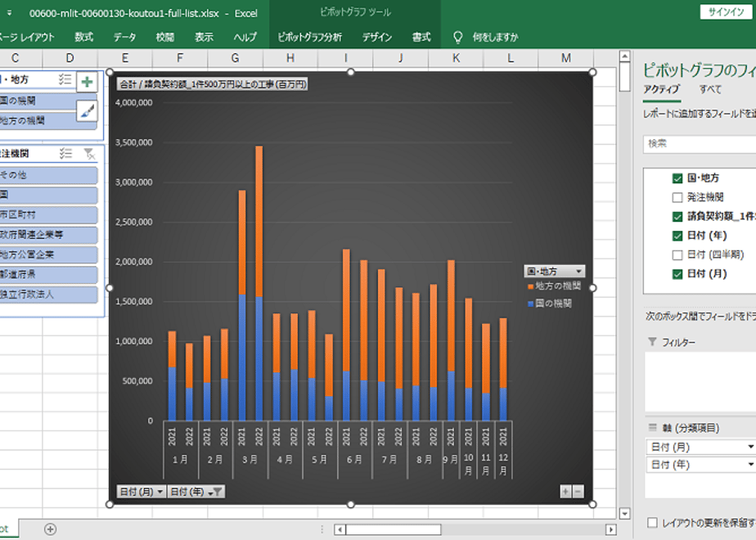Click the 検索 field search box

coord(699,144)
